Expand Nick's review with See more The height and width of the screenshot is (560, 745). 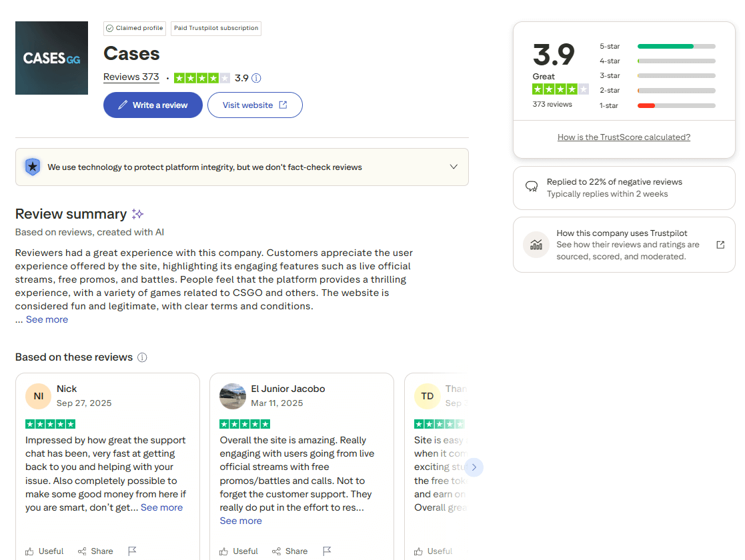tap(161, 507)
